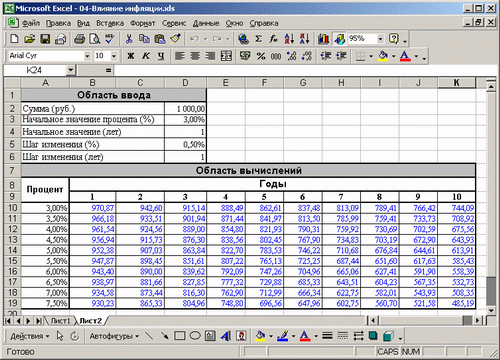Click the Edit Formula equals button
The width and height of the screenshot is (500, 360).
click(x=108, y=70)
